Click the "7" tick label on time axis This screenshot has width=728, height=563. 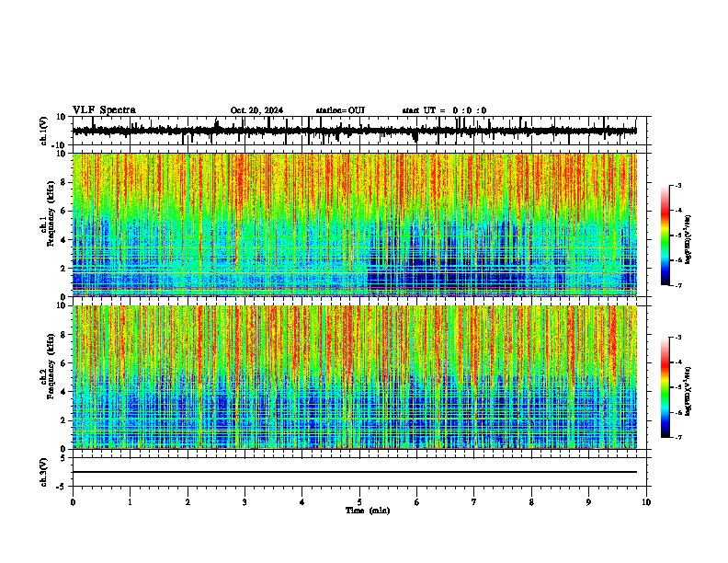pyautogui.click(x=474, y=502)
